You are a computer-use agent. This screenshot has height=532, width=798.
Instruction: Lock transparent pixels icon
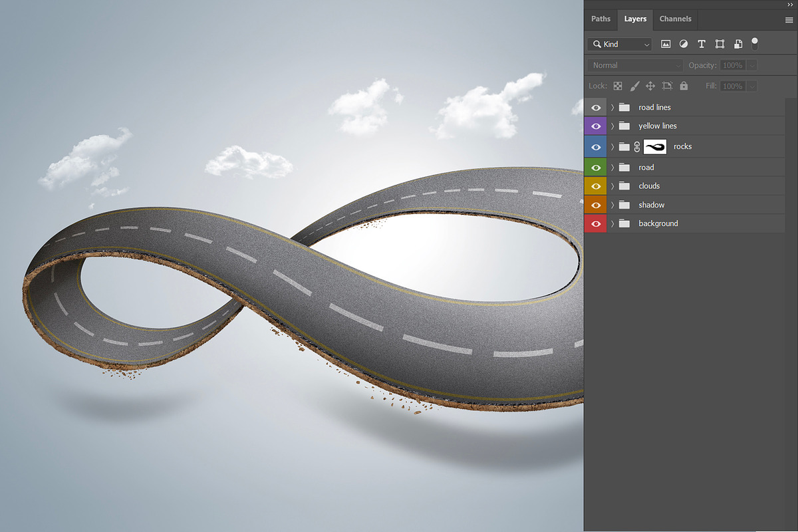tap(618, 86)
